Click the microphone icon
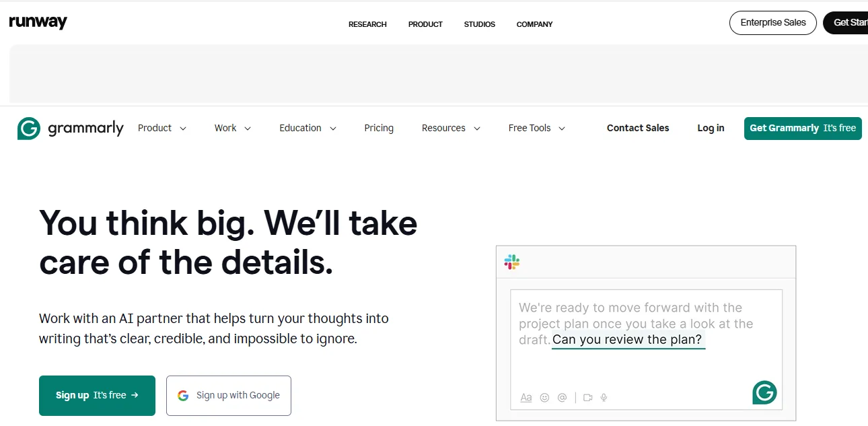Screen dimensions: 868x426 pos(604,397)
